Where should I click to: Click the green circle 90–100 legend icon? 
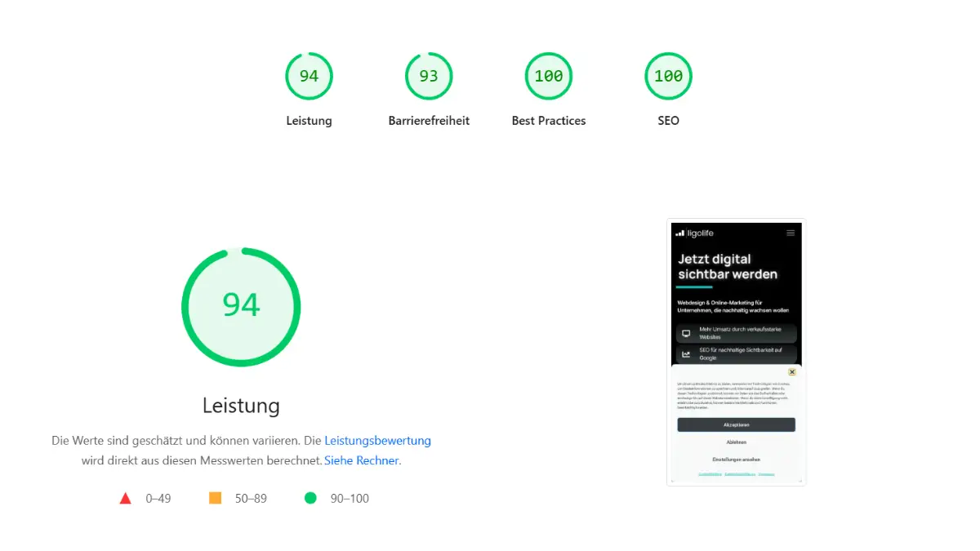click(x=310, y=498)
